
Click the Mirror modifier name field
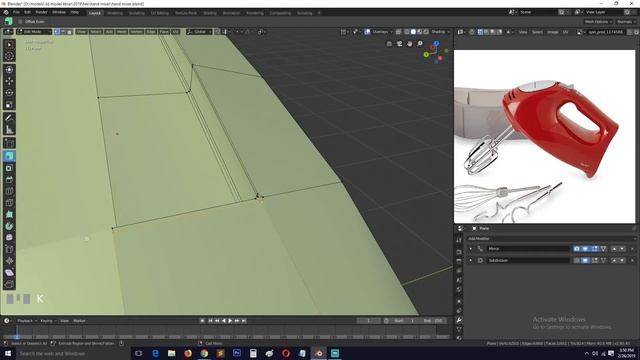[x=528, y=249]
